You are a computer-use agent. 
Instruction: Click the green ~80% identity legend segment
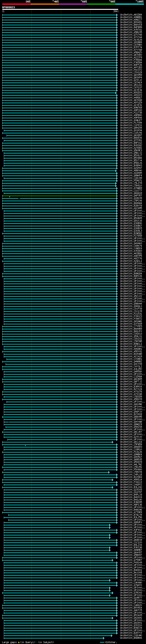point(101,4)
